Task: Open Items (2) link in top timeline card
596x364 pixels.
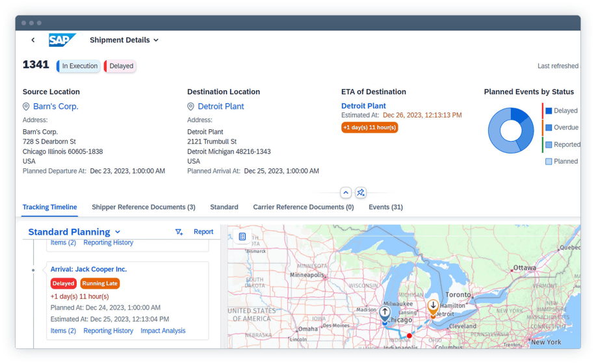Action: (x=63, y=243)
